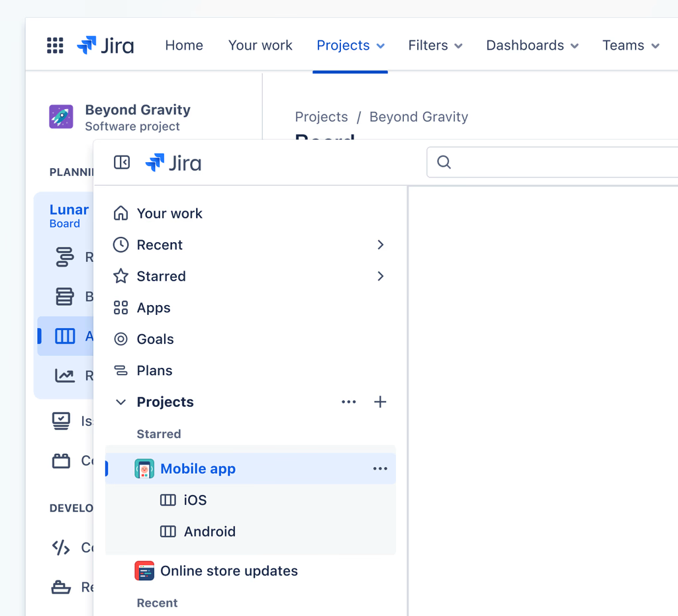Image resolution: width=678 pixels, height=616 pixels.
Task: Click the board icon beside iOS
Action: [168, 500]
